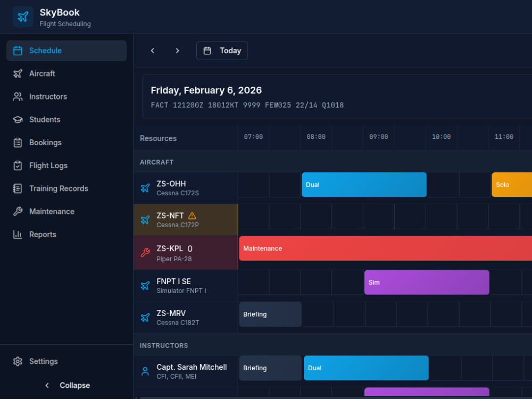Image resolution: width=532 pixels, height=399 pixels.
Task: Click the person icon beside Capt. Sarah Mitchell
Action: (145, 371)
